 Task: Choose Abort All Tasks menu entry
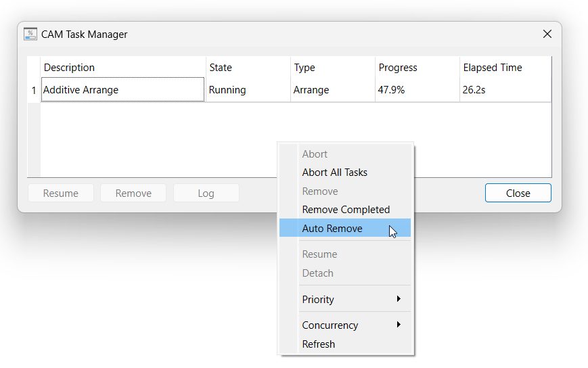point(334,172)
